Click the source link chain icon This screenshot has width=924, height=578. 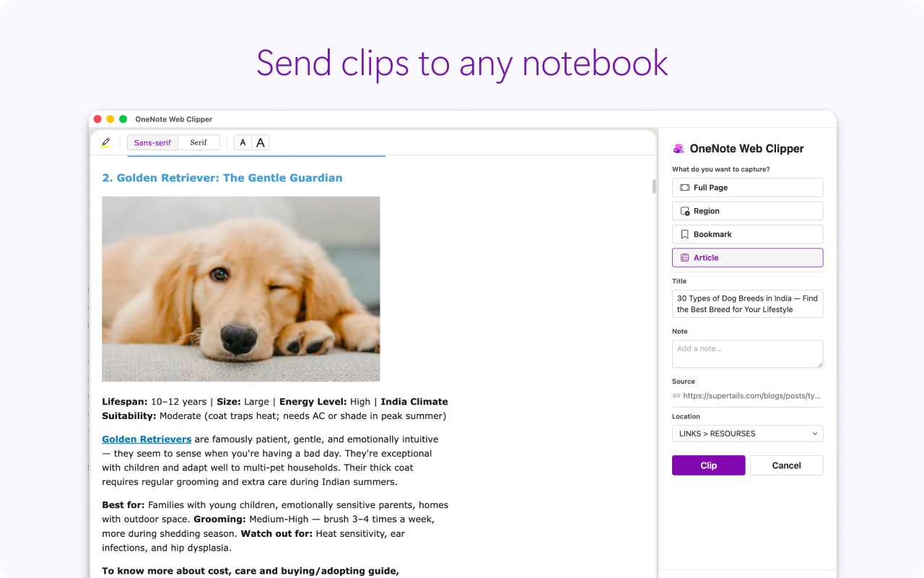pyautogui.click(x=676, y=396)
